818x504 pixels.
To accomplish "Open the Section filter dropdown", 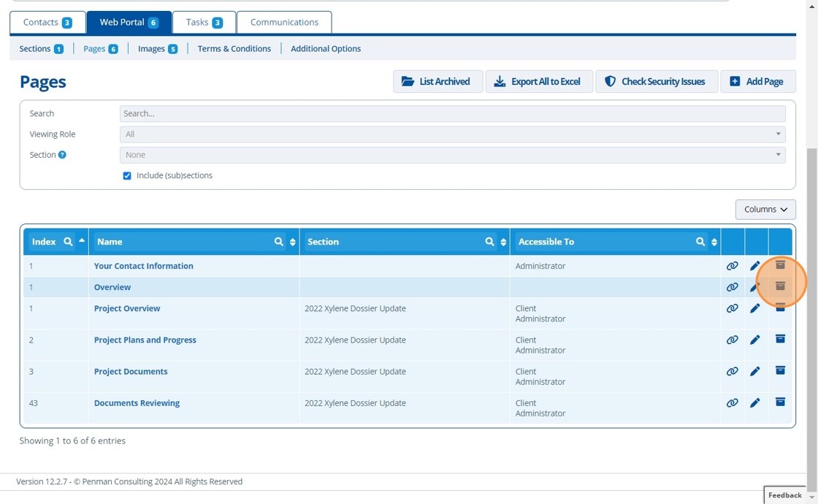I will (452, 155).
